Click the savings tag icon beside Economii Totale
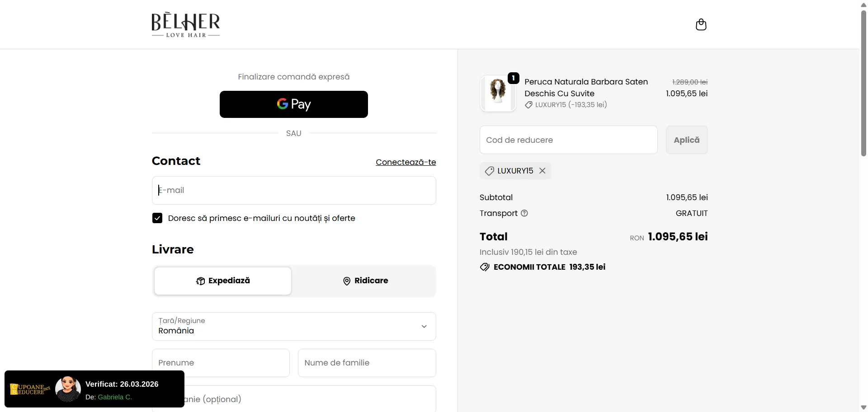868x412 pixels. (x=485, y=267)
